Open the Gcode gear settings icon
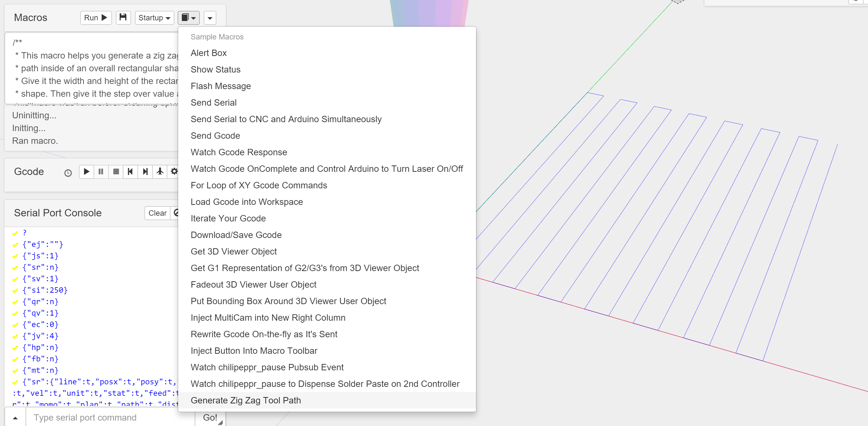This screenshot has height=426, width=868. click(x=174, y=171)
